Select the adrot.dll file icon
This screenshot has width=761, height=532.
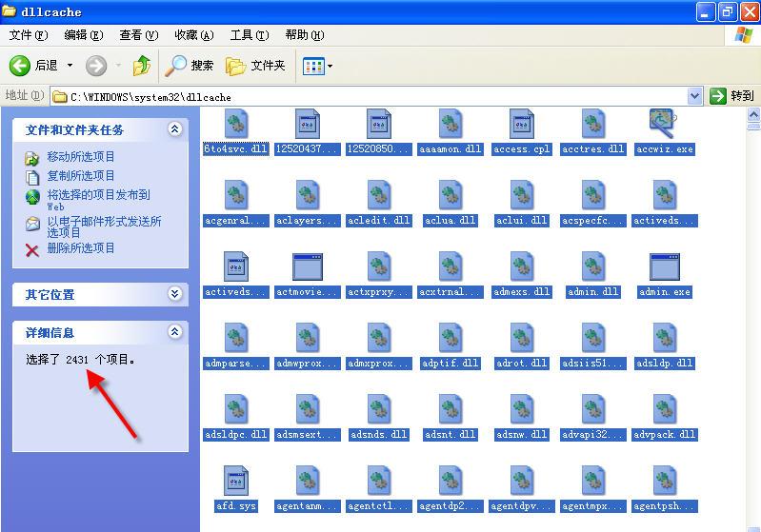point(522,338)
